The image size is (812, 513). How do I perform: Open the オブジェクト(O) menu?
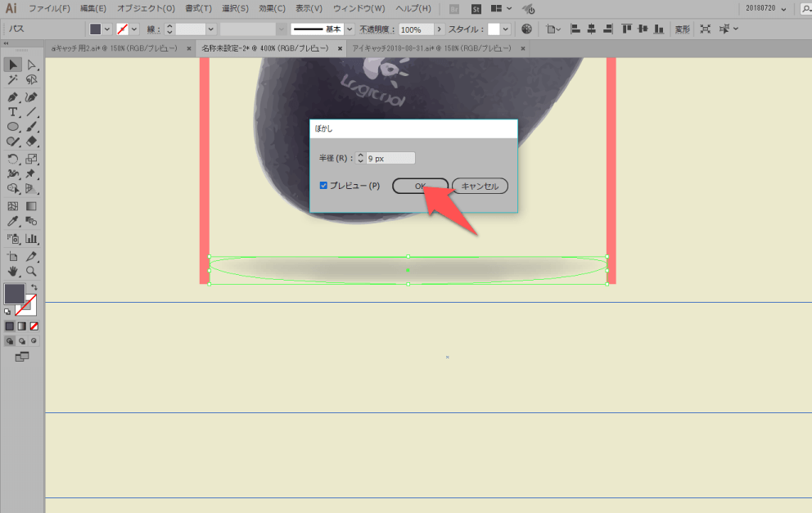click(x=146, y=8)
